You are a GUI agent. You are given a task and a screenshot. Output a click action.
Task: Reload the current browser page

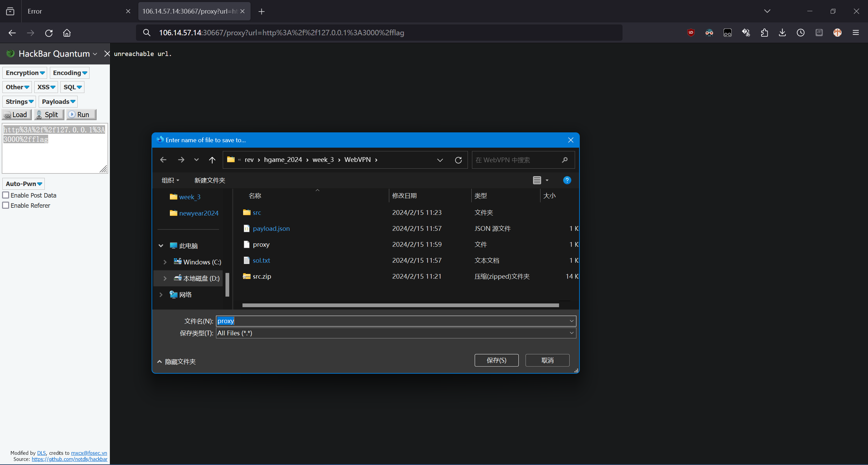pos(49,33)
